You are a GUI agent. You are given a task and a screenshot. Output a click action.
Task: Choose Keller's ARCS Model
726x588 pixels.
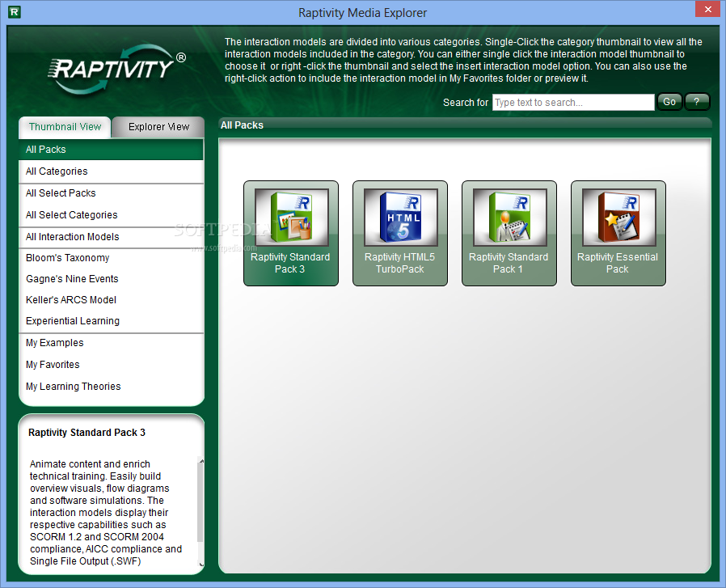111,300
